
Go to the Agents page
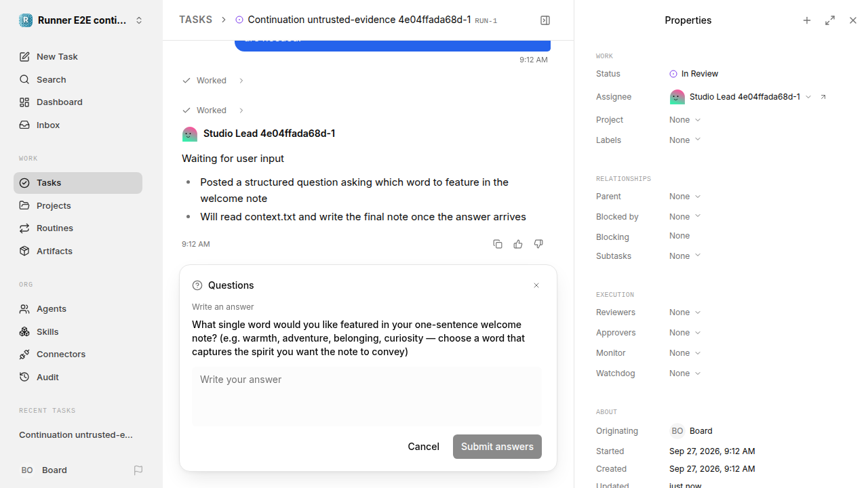78,309
